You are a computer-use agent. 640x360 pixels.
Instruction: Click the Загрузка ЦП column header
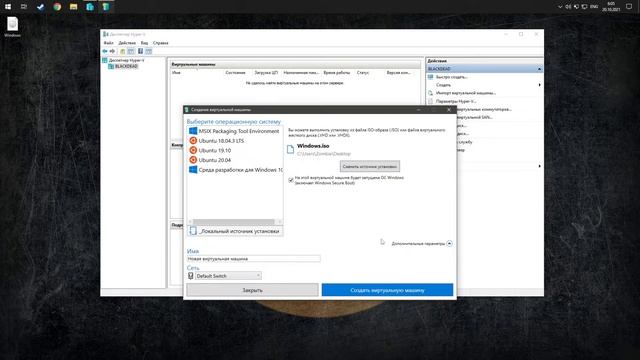(266, 73)
